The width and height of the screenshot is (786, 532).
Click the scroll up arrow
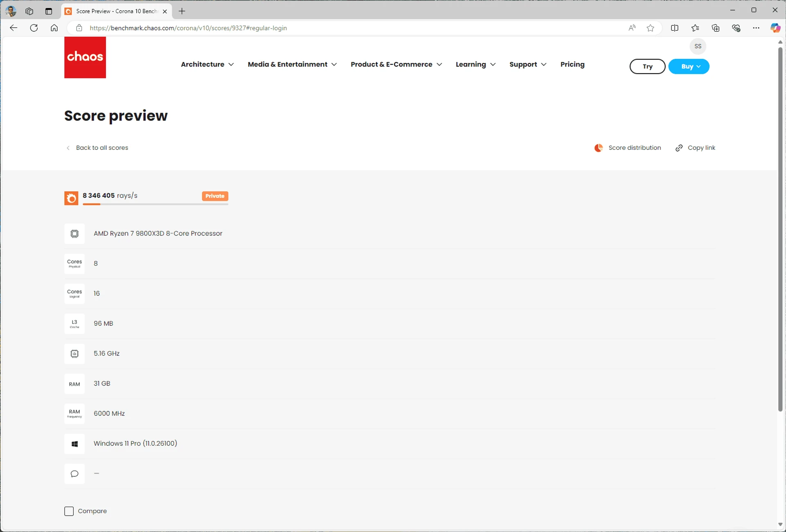pyautogui.click(x=780, y=42)
